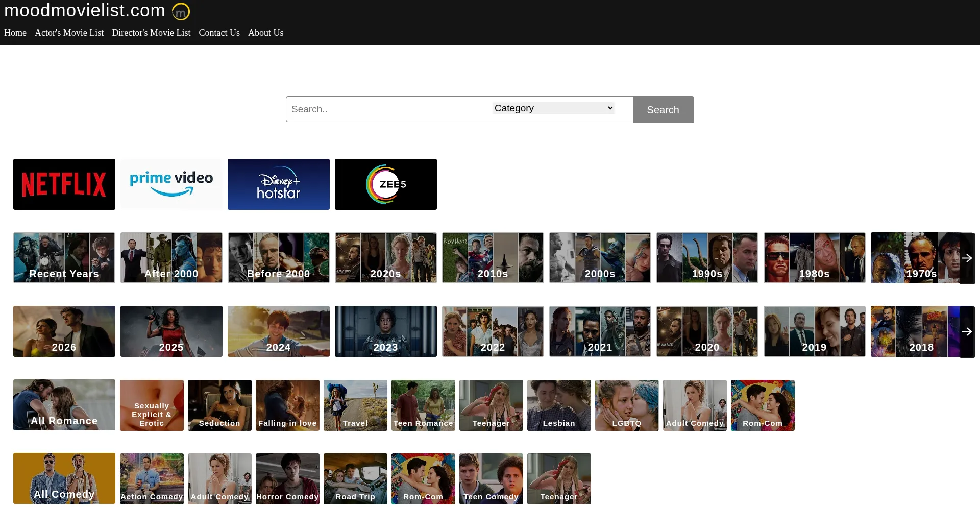The height and width of the screenshot is (507, 980).
Task: Go to the Home page
Action: click(15, 33)
